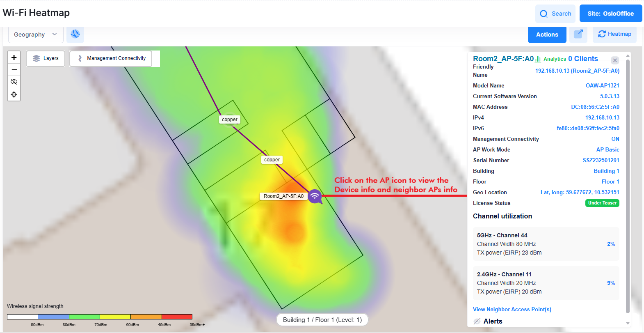Click the Building 1 / Floor 1 level label
This screenshot has height=333, width=644.
(322, 320)
